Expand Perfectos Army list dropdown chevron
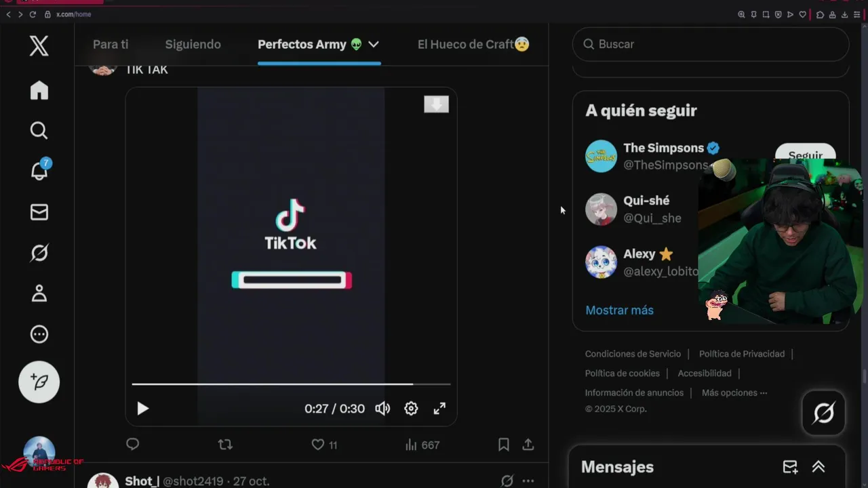Viewport: 868px width, 488px height. [x=373, y=45]
